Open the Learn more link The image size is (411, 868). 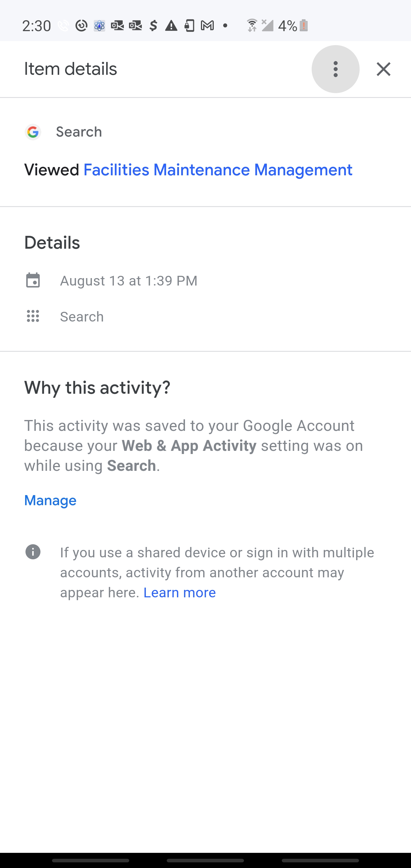click(180, 593)
